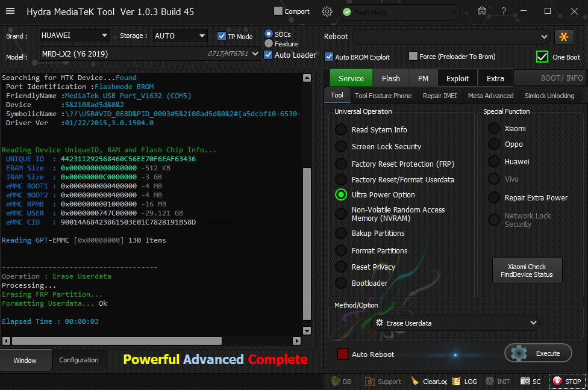
Task: Select Factory Reset Protection (FRP) option
Action: 342,164
